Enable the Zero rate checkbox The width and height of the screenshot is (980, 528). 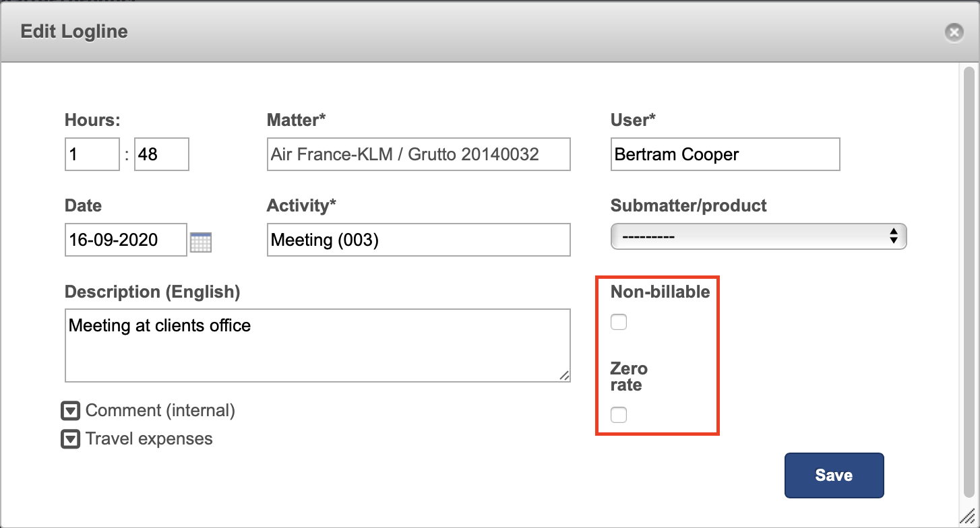click(619, 415)
